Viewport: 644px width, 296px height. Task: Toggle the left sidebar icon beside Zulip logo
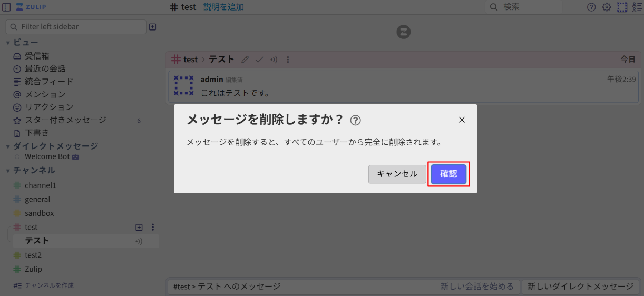(7, 7)
